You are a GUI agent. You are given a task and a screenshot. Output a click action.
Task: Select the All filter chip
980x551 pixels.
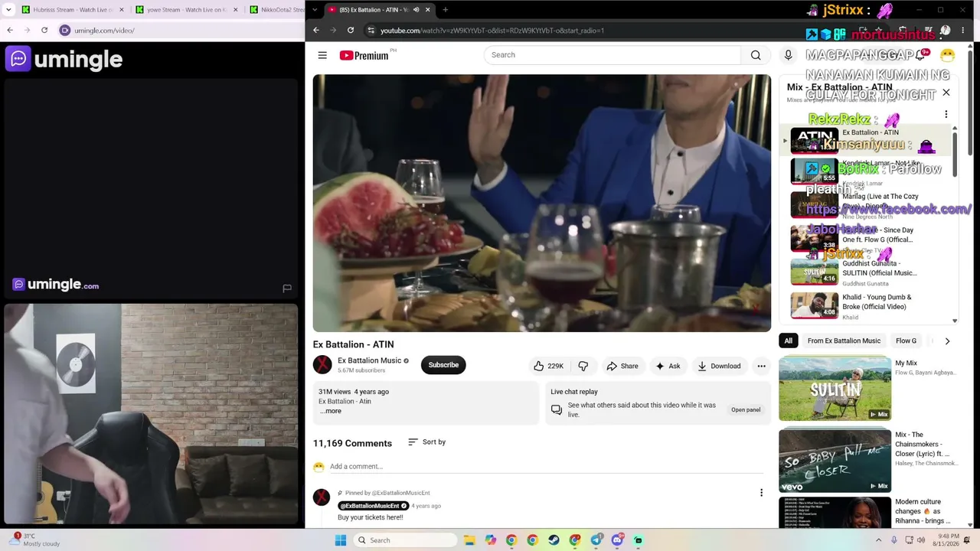coord(788,341)
